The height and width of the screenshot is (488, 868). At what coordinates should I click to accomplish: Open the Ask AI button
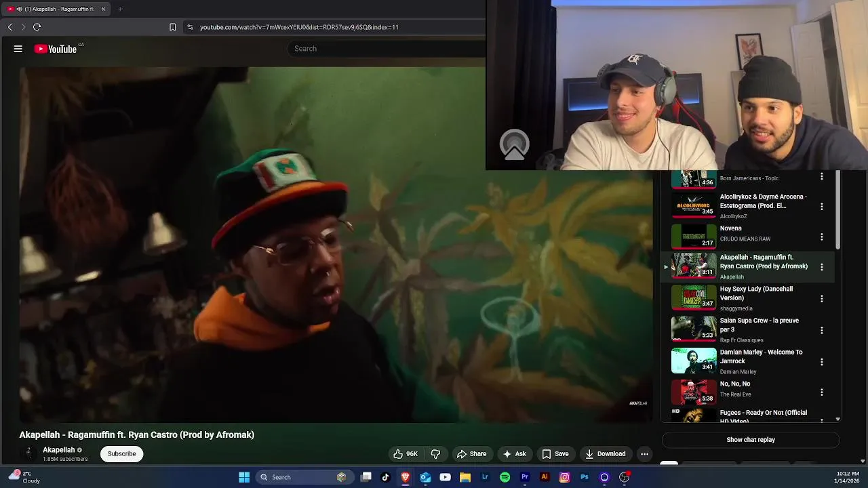[514, 454]
